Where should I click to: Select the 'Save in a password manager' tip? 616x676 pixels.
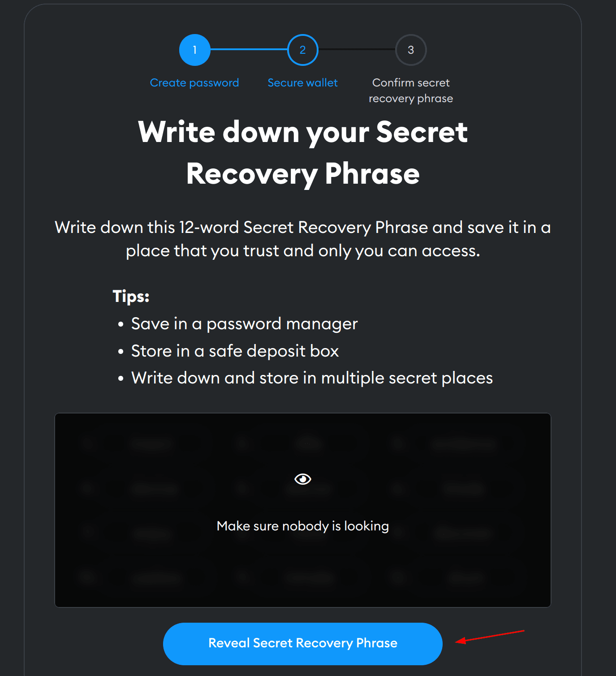tap(245, 324)
